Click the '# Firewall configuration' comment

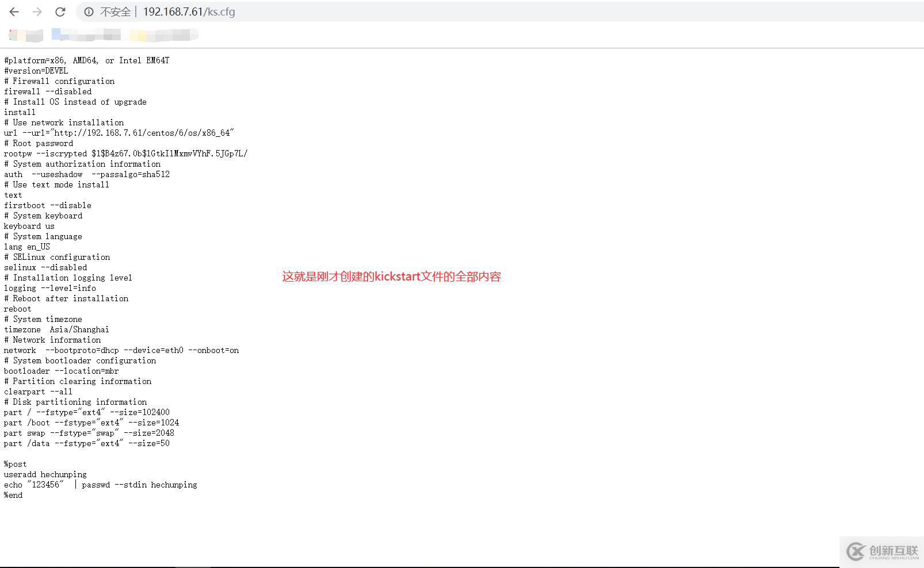(x=59, y=81)
